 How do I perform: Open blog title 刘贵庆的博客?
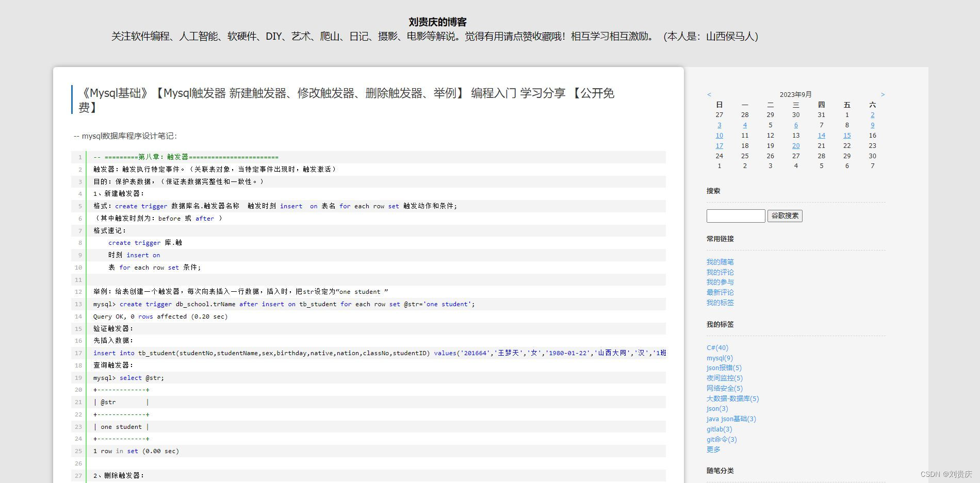tap(437, 22)
